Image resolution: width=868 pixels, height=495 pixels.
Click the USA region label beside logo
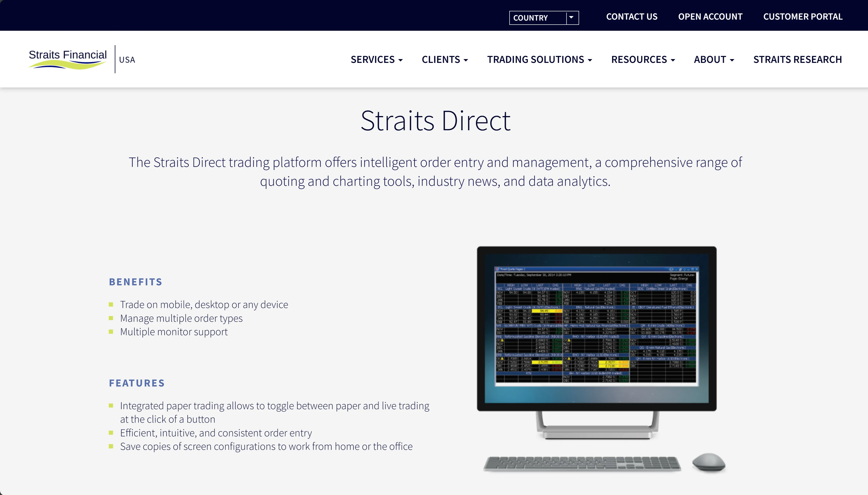point(127,60)
